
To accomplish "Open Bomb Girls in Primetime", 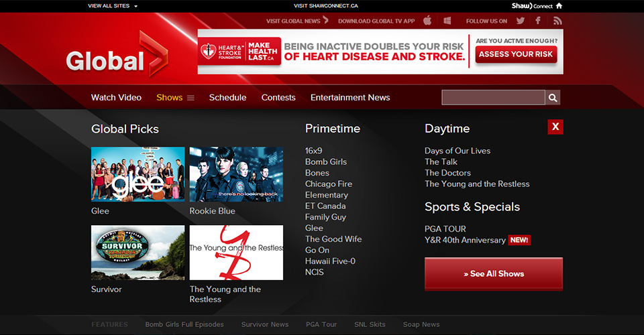I will coord(326,162).
